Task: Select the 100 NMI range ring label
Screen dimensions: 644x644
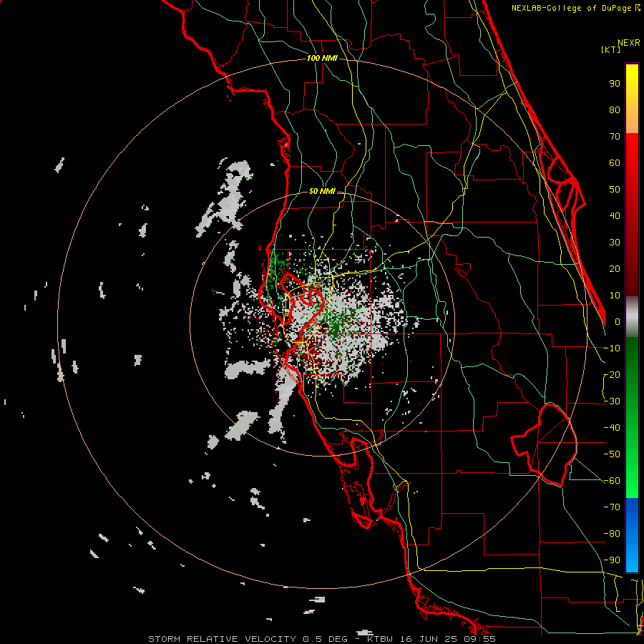Action: click(322, 59)
